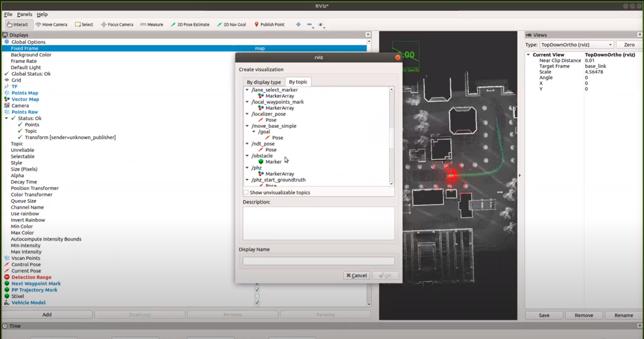Toggle the Vehicle Model checkbox
Screen dimensions: 644x339
257,303
